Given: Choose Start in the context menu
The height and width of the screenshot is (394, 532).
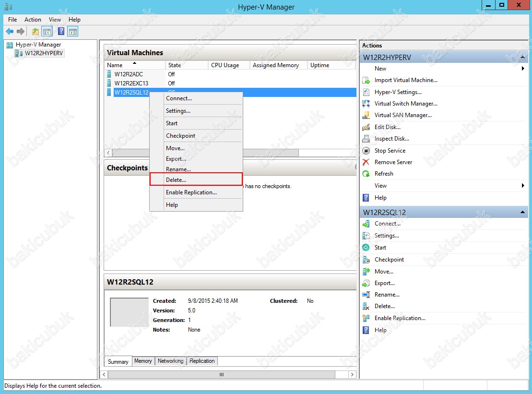Looking at the screenshot, I should tap(196, 123).
